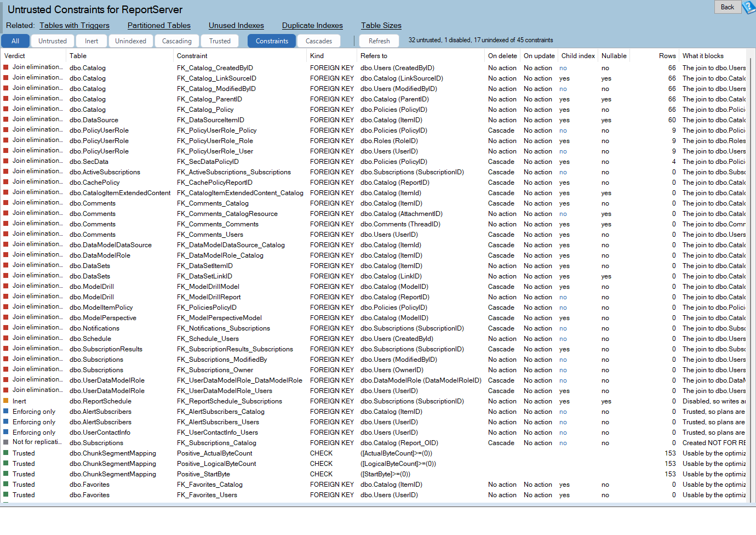The width and height of the screenshot is (756, 535).
Task: Click table name dbo.CatalogItemExtendedContent
Action: pyautogui.click(x=120, y=193)
